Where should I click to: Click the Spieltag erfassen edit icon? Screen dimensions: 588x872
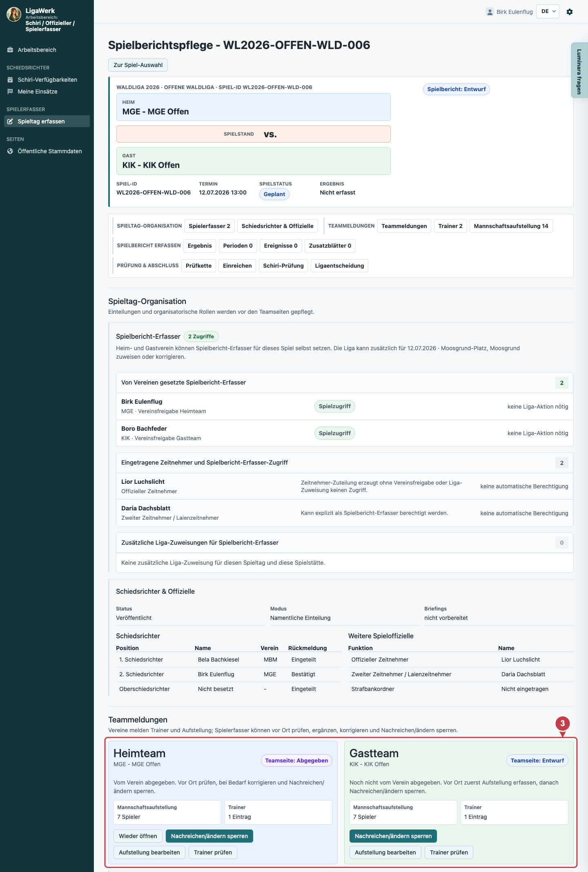(x=10, y=121)
